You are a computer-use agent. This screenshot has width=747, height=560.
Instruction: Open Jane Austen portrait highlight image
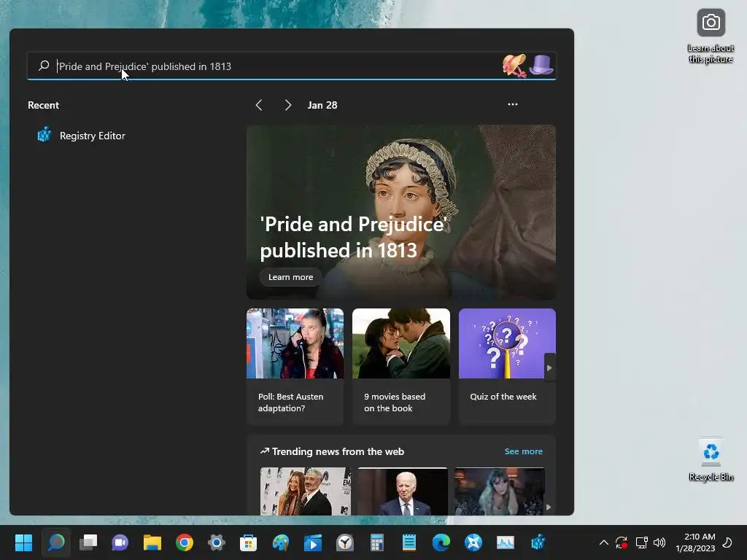tap(401, 212)
